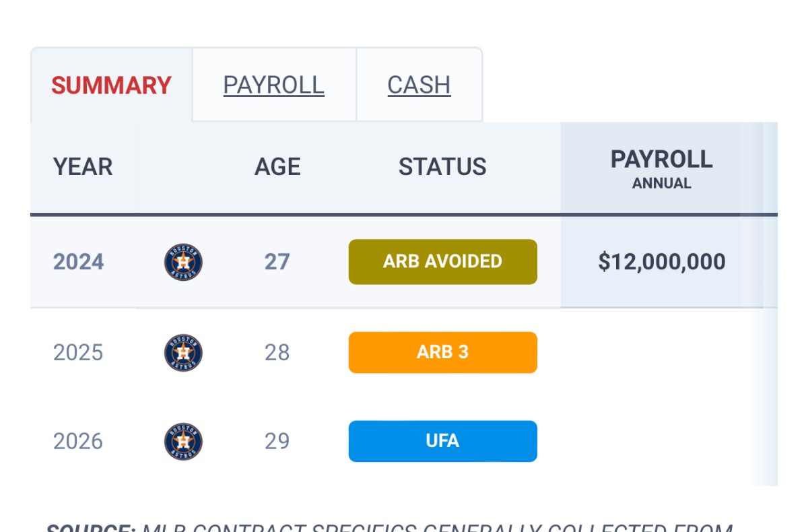Viewport: 808px width, 532px height.
Task: Click the ARB AVOIDED status badge
Action: click(x=442, y=261)
